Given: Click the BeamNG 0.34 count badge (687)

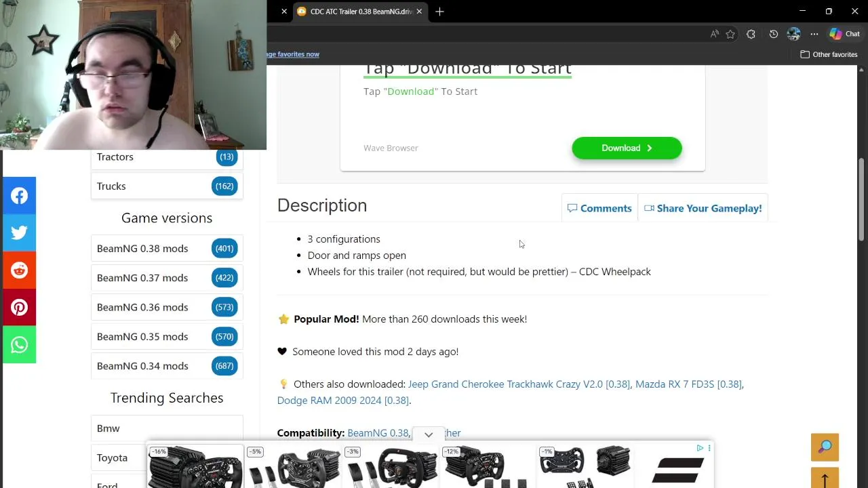Looking at the screenshot, I should 224,366.
